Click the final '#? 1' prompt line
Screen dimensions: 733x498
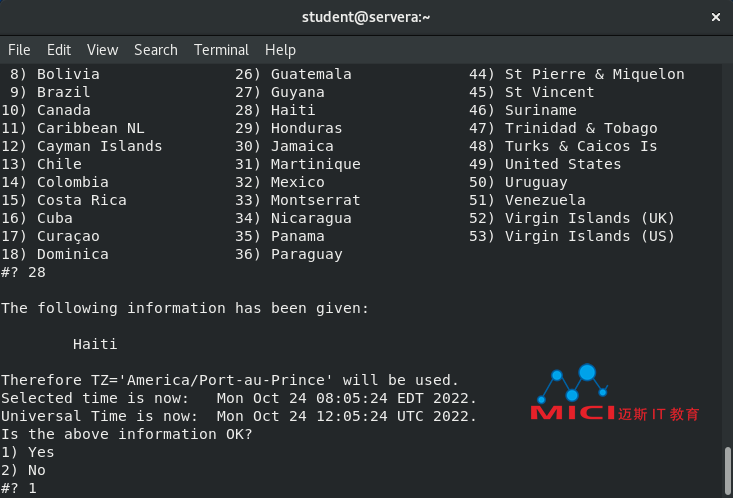click(x=19, y=488)
